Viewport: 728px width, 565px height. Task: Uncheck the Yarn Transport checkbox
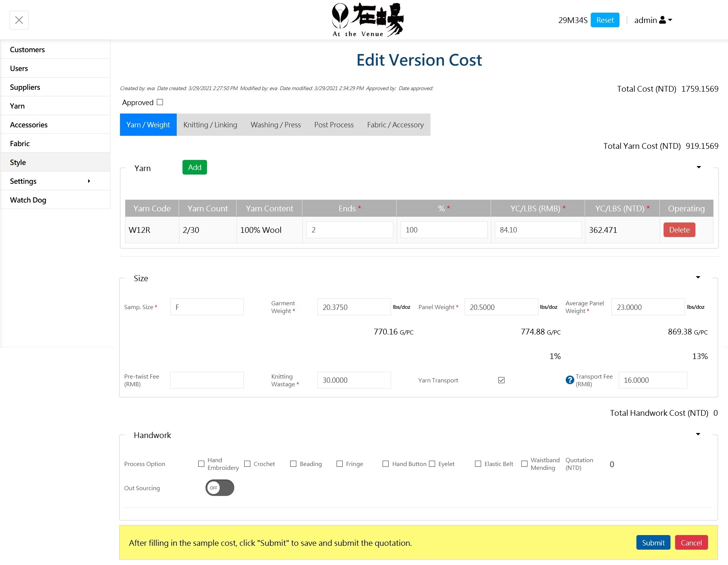[x=501, y=380]
